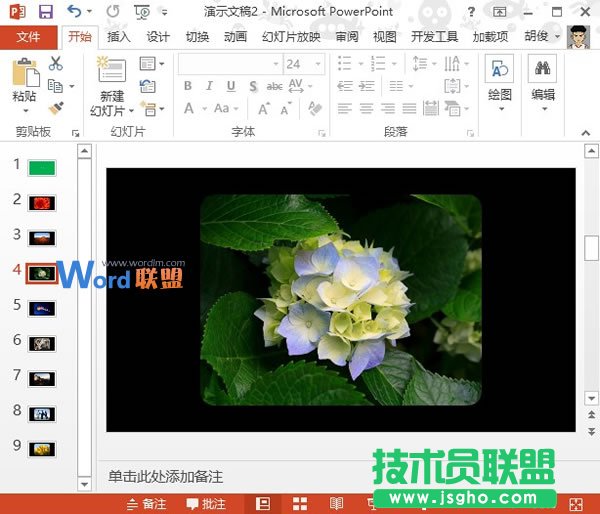The width and height of the screenshot is (600, 514).
Task: Click the Clear All Formatting icon
Action: [315, 108]
